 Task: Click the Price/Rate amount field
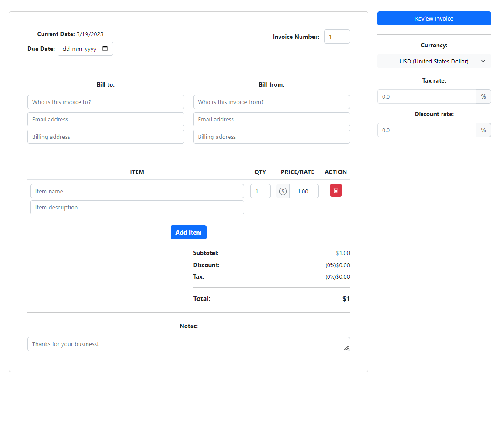point(304,191)
